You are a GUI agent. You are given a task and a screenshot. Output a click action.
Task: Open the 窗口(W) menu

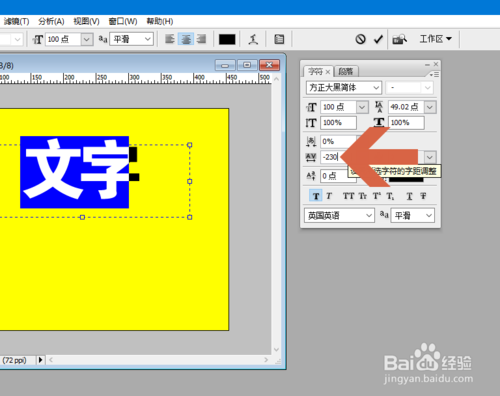[123, 21]
